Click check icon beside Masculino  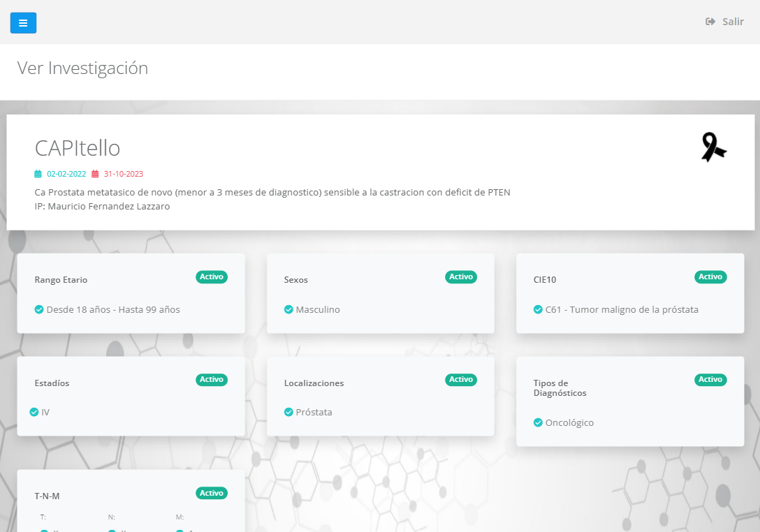(288, 309)
